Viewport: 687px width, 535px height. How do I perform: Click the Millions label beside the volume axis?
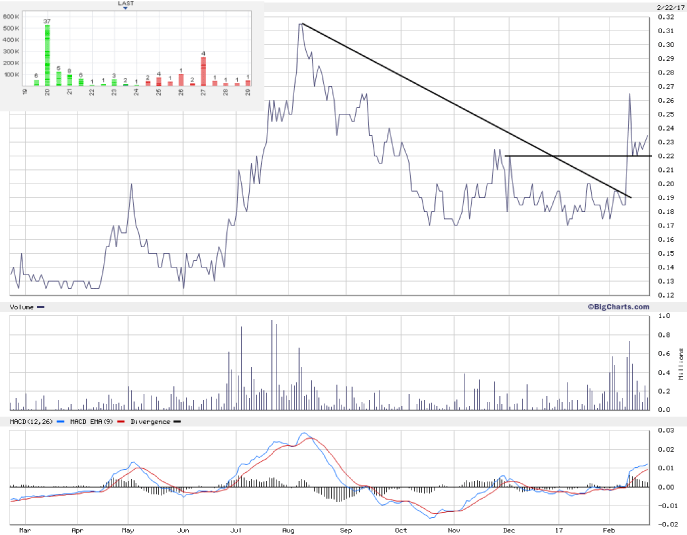point(681,363)
